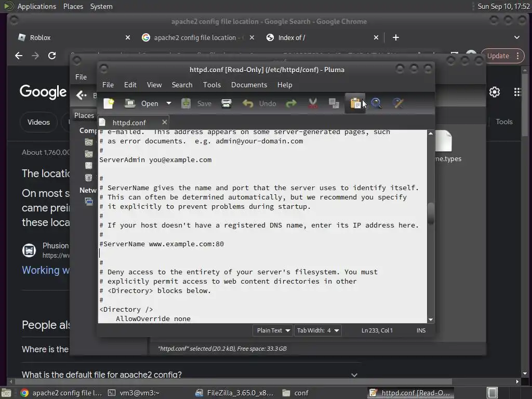Click network icon under Network in sidebar
532x399 pixels.
tap(88, 202)
